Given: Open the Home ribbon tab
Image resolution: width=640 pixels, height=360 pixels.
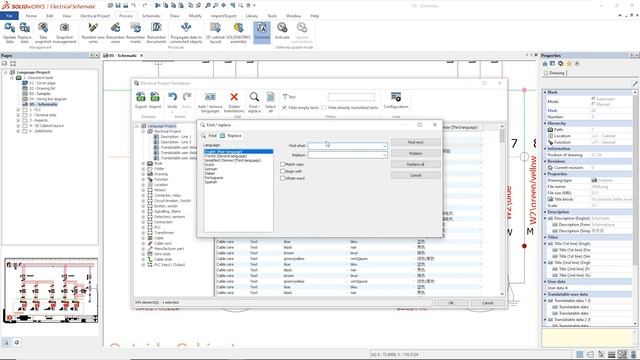Looking at the screenshot, I should coord(31,16).
